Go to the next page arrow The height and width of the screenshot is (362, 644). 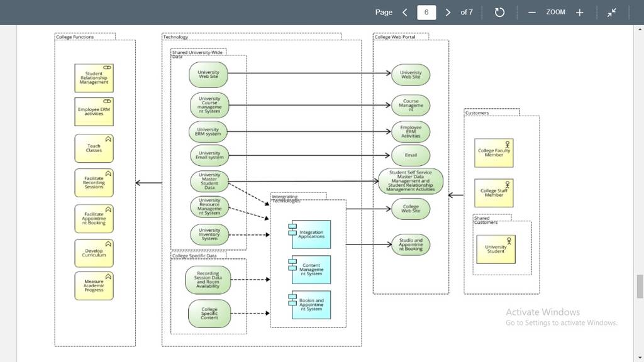coord(448,13)
